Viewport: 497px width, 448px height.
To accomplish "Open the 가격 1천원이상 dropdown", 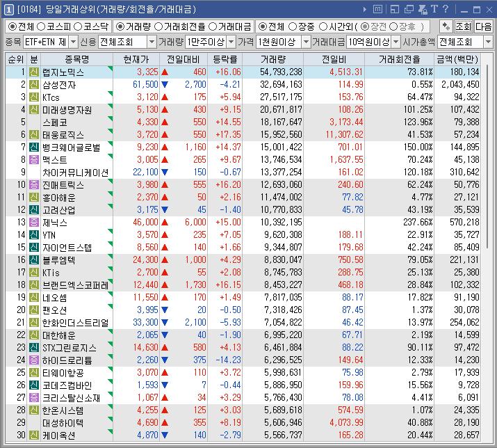I will (306, 42).
